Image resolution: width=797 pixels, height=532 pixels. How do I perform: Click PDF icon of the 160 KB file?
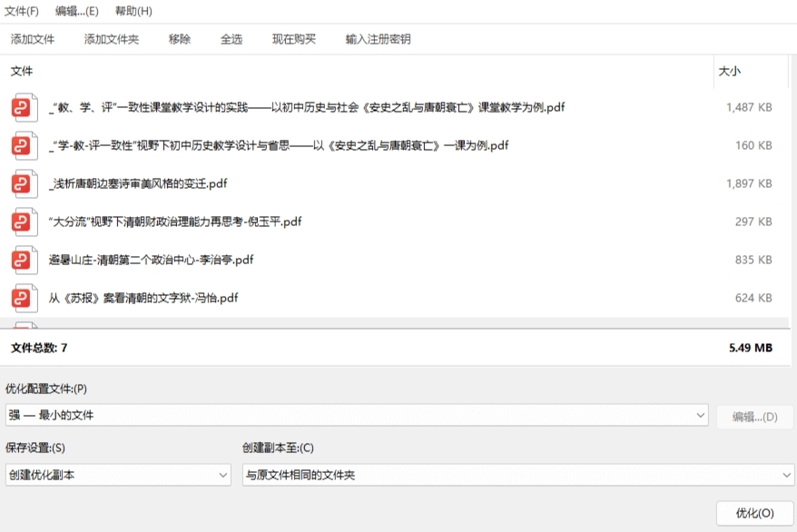coord(25,145)
